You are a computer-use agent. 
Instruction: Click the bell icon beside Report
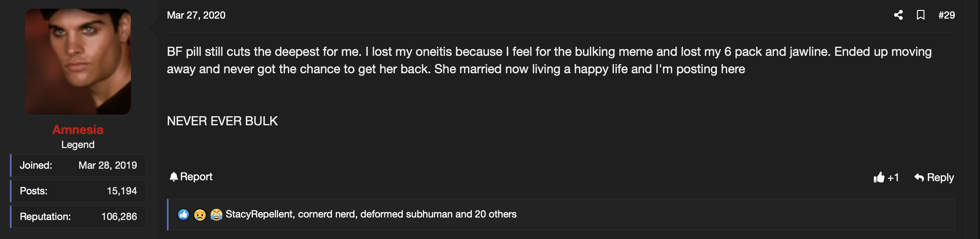click(x=174, y=177)
